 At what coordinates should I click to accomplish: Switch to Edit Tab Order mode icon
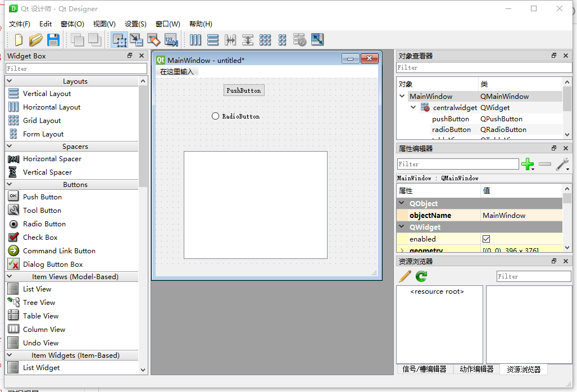click(x=171, y=40)
